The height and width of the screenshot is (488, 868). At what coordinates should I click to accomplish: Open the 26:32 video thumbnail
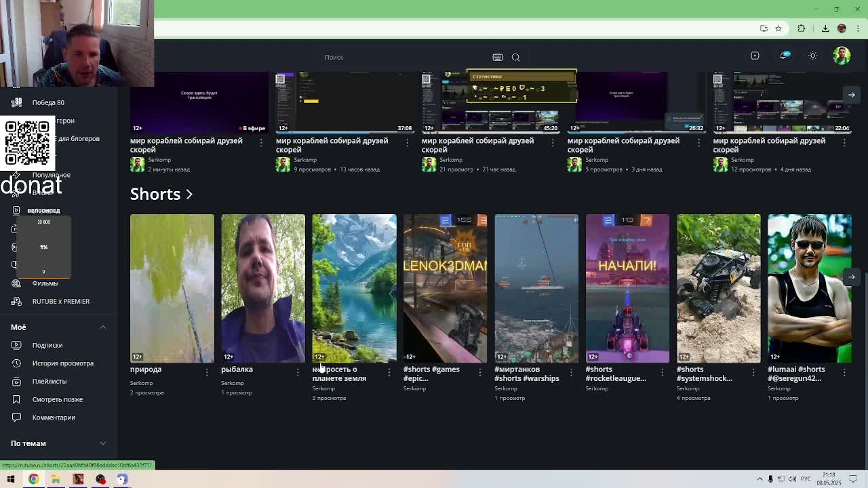pyautogui.click(x=637, y=102)
